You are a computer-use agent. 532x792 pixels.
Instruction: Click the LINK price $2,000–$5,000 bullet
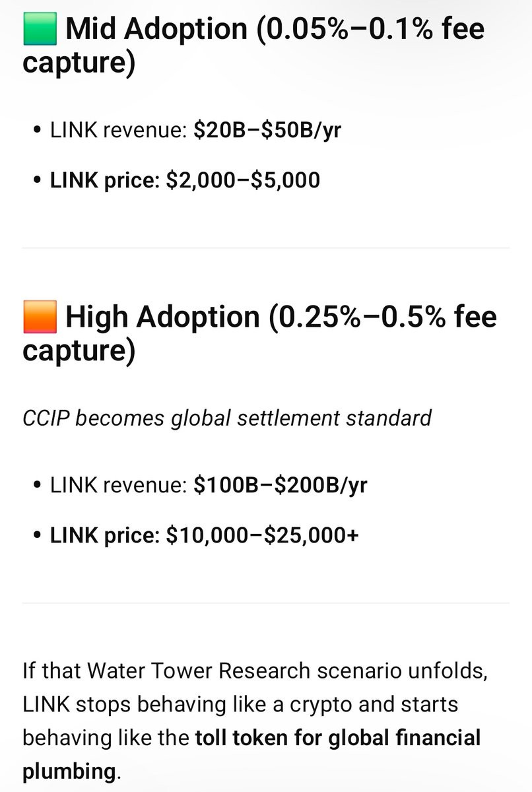point(185,180)
